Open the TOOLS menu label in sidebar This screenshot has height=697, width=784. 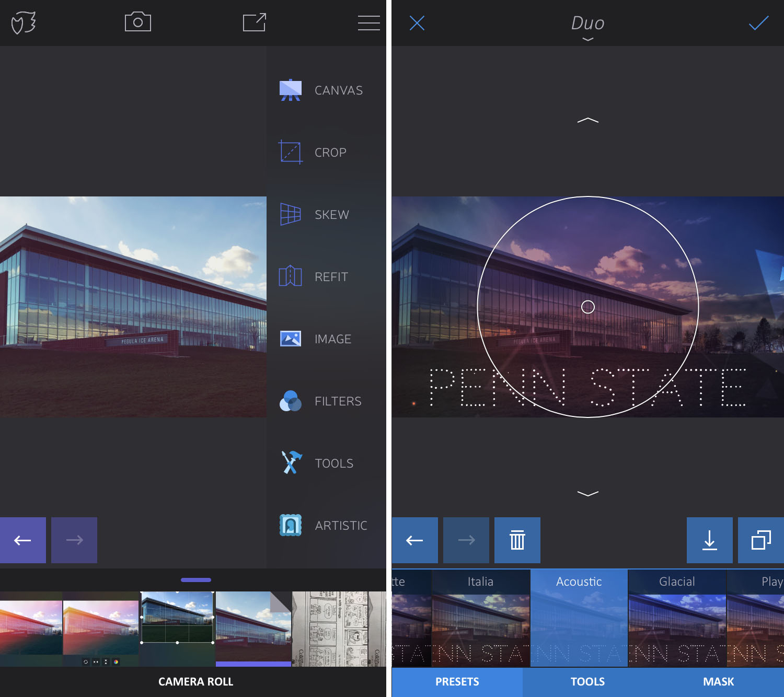click(x=334, y=463)
